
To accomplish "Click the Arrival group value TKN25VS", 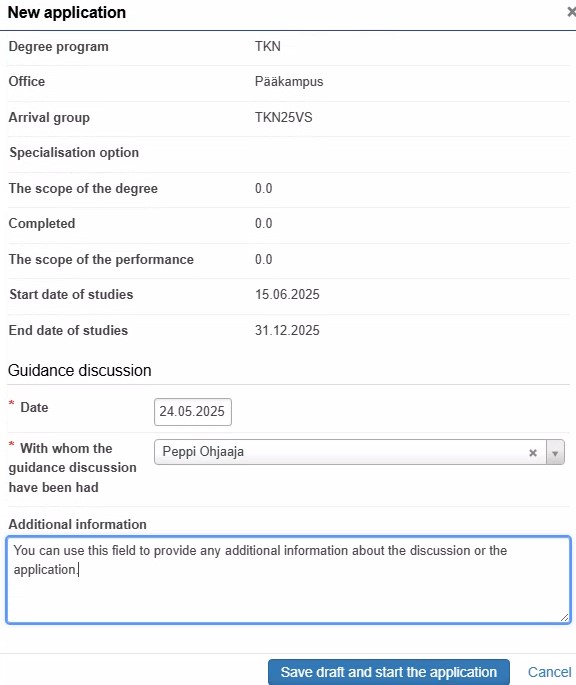I will click(x=284, y=118).
